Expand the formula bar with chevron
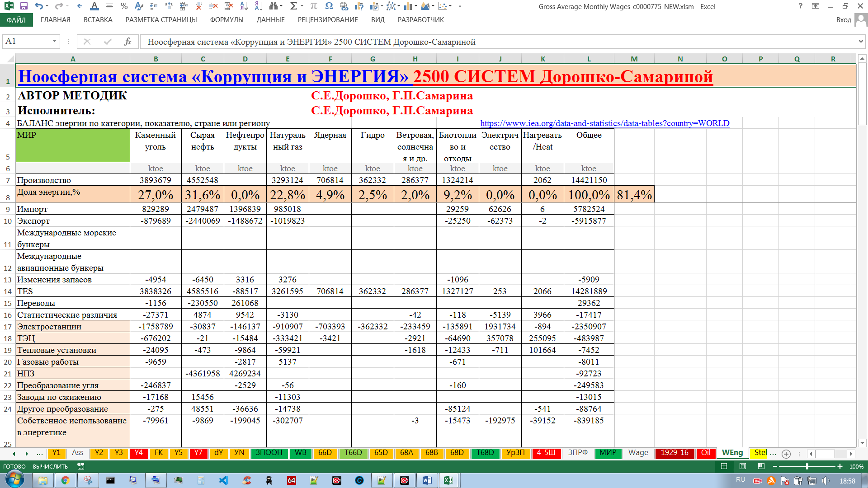Image resolution: width=868 pixels, height=488 pixels. pyautogui.click(x=860, y=42)
